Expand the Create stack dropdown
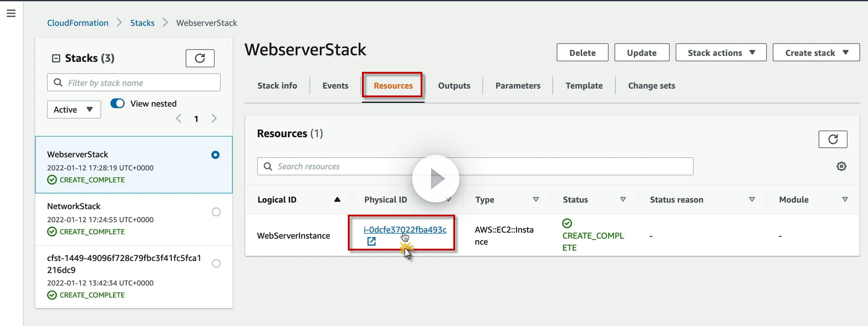 click(x=816, y=53)
